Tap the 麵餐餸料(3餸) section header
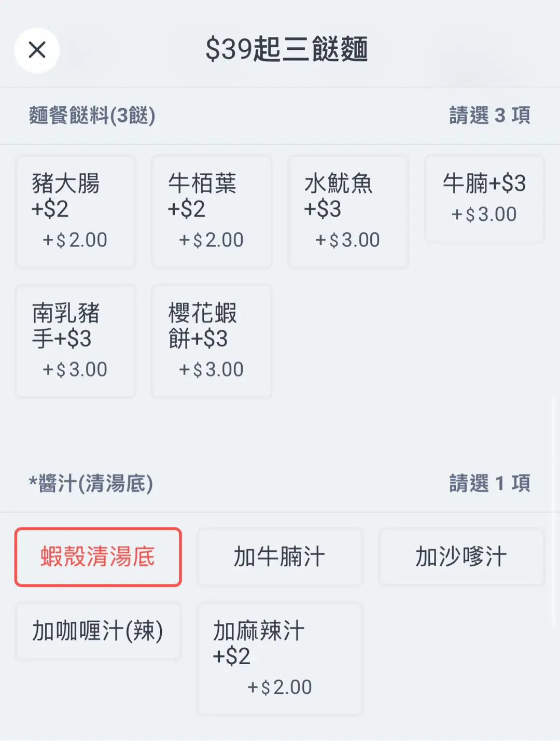 [x=92, y=116]
